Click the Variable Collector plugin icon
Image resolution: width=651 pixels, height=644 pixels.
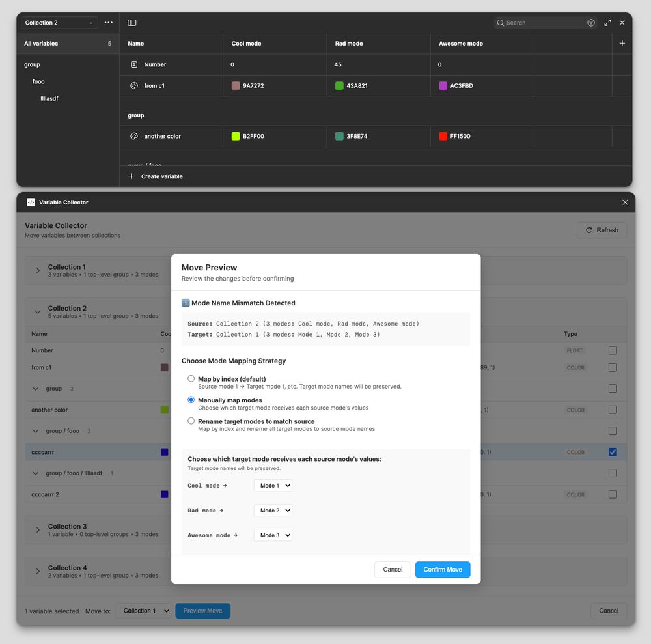[x=31, y=203]
